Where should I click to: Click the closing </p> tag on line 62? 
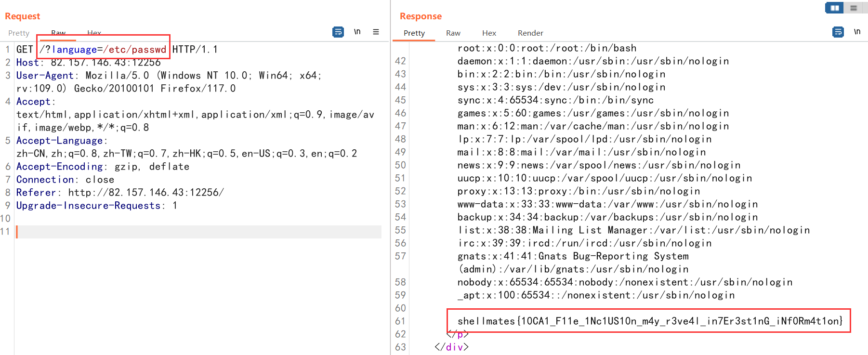pyautogui.click(x=458, y=334)
